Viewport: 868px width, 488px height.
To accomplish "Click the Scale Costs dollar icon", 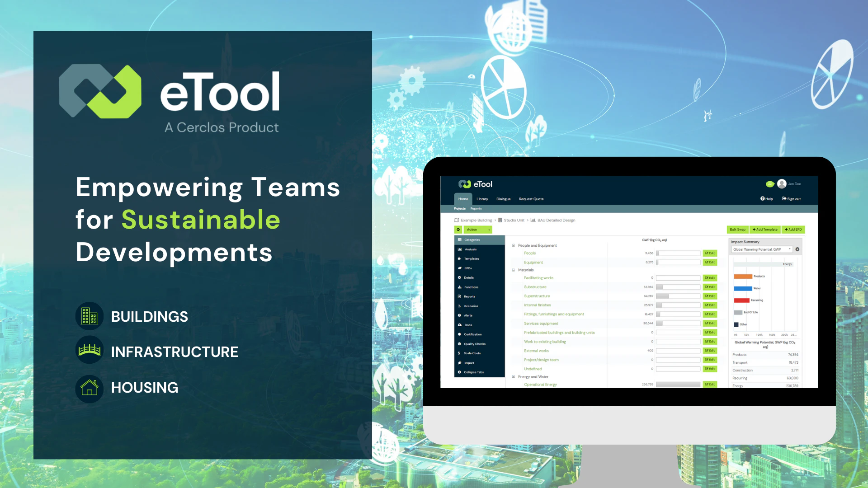I will pos(459,353).
